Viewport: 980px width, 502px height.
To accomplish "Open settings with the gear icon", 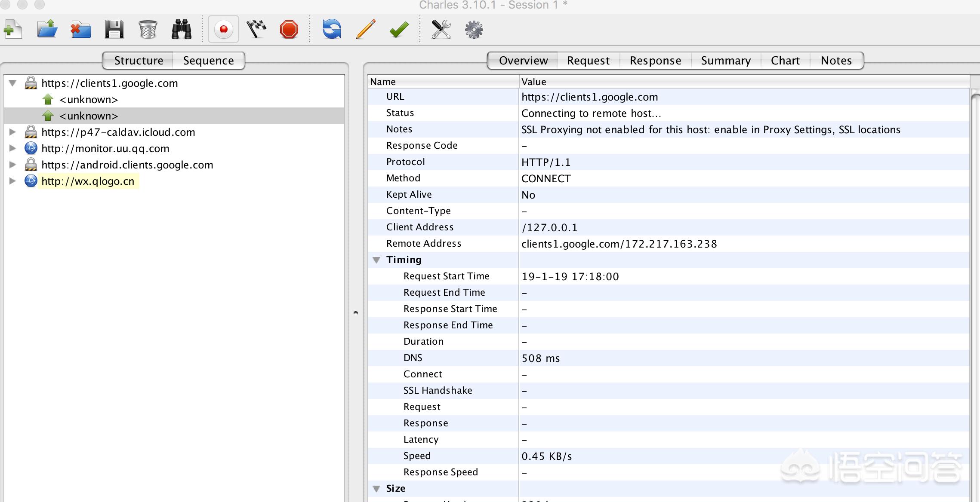I will coord(474,30).
